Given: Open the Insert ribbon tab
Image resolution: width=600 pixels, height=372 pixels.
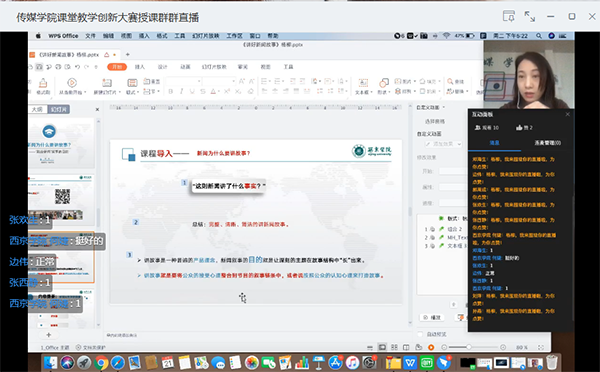Looking at the screenshot, I should click(140, 67).
